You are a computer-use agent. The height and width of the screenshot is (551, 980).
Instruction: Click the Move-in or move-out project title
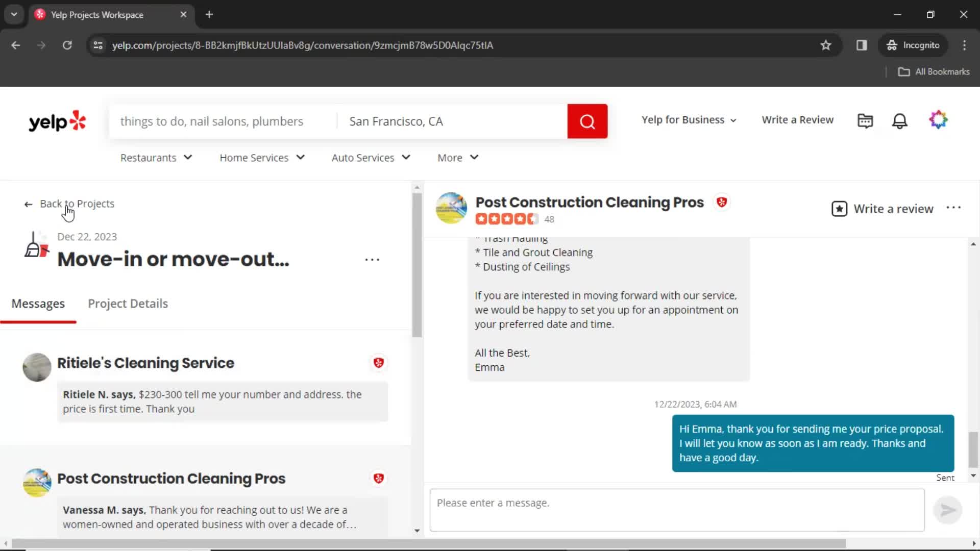(173, 259)
